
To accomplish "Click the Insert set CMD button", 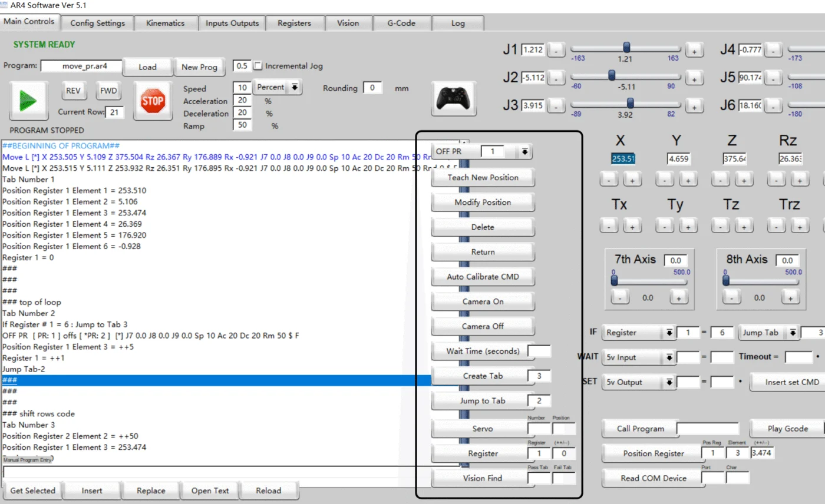I will click(788, 382).
